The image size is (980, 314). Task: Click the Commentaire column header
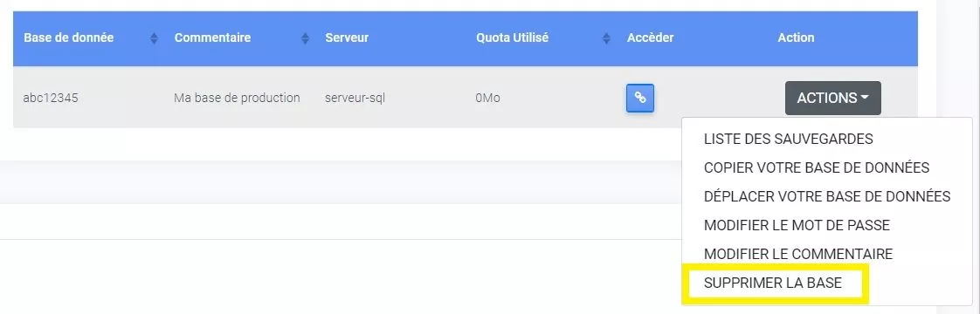[x=212, y=38]
